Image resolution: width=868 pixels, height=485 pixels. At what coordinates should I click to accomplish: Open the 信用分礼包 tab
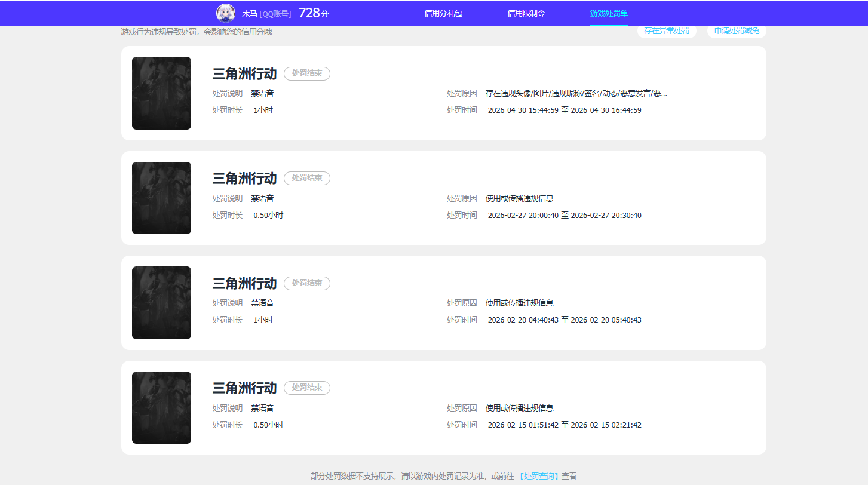[x=443, y=13]
